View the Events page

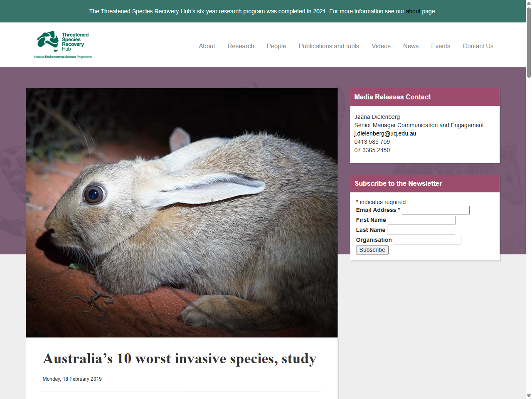tap(441, 46)
